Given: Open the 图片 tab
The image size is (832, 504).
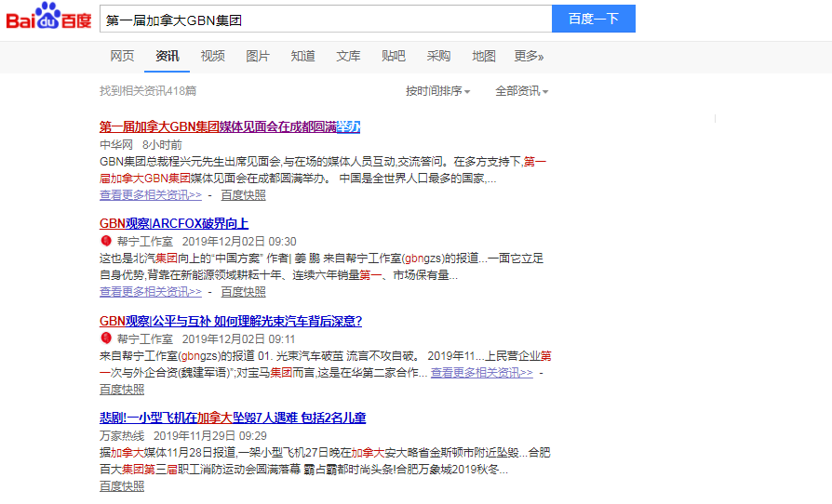Looking at the screenshot, I should click(x=258, y=57).
